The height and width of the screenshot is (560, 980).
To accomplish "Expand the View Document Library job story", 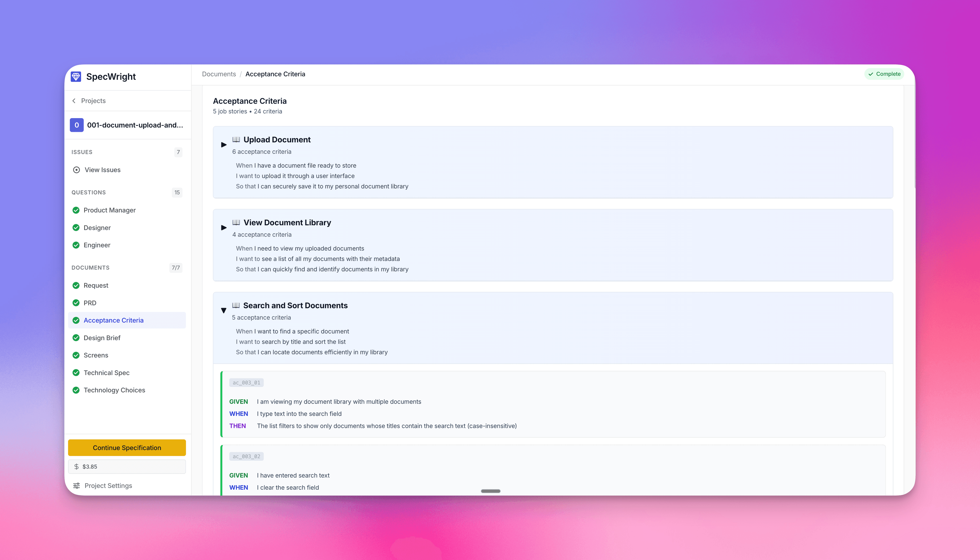I will tap(224, 227).
